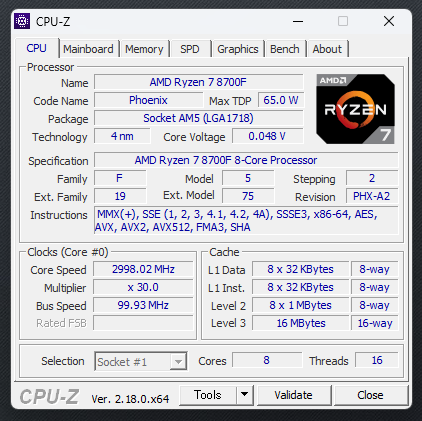Click the Validate button
This screenshot has width=422, height=421.
point(294,395)
